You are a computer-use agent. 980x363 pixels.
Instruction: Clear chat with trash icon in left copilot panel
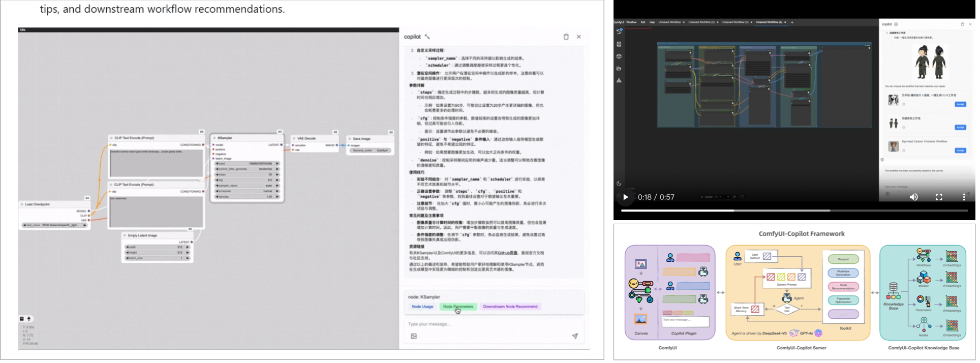pos(566,37)
